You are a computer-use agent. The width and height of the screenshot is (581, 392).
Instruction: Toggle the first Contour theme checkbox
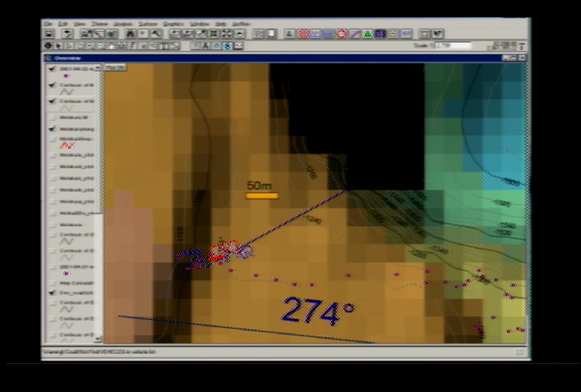(52, 84)
